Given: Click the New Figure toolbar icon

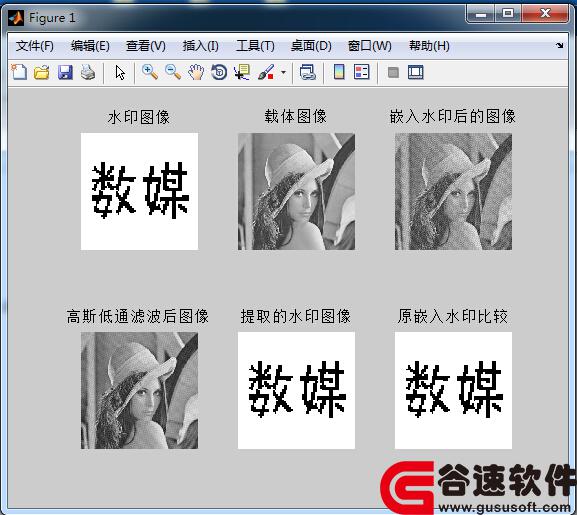Looking at the screenshot, I should pyautogui.click(x=19, y=72).
